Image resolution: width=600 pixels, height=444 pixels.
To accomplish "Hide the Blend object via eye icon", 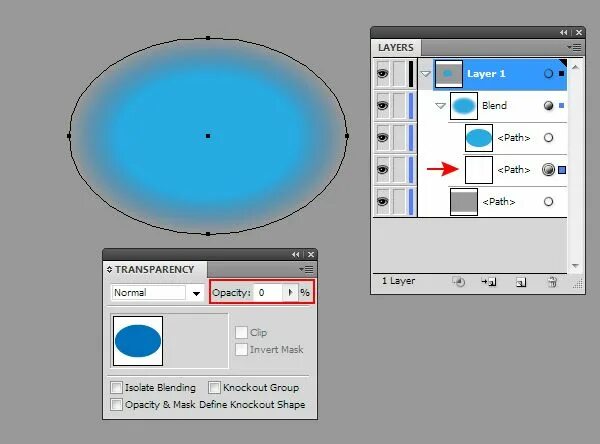I will click(382, 106).
